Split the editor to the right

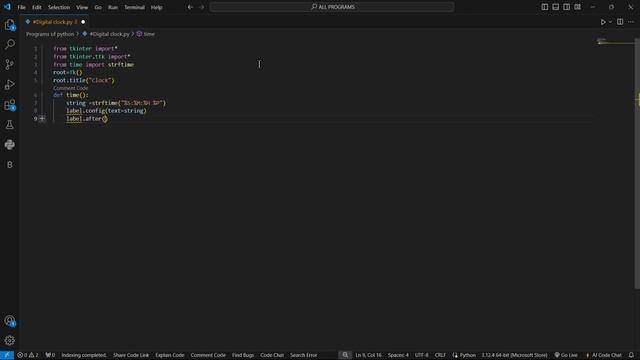(620, 22)
